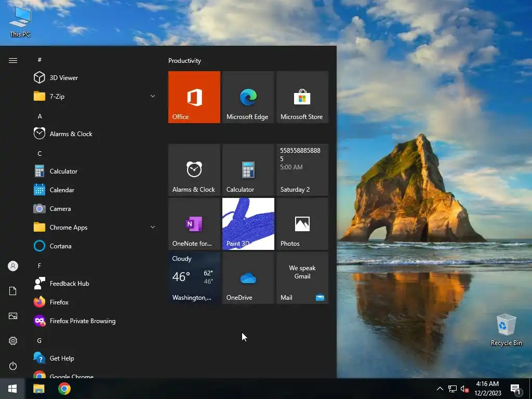Open the Microsoft Store tile
This screenshot has height=399, width=532.
(x=302, y=97)
